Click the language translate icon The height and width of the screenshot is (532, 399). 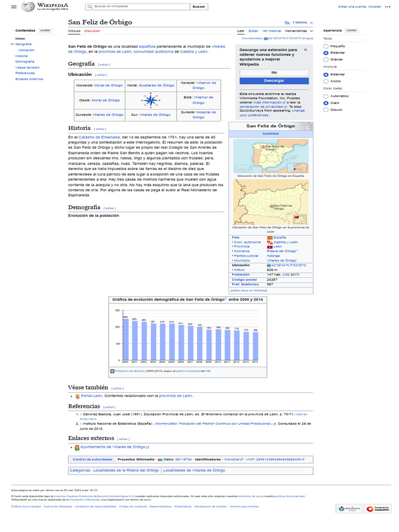pos(287,23)
